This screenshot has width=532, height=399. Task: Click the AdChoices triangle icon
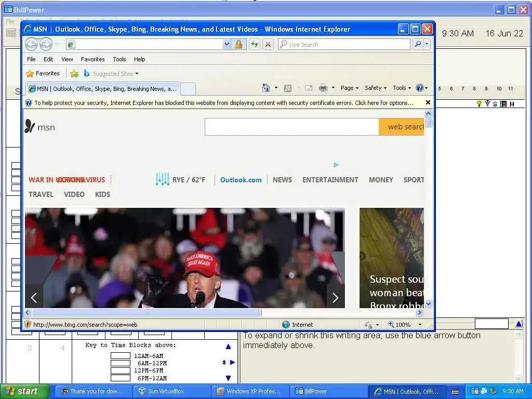[336, 165]
